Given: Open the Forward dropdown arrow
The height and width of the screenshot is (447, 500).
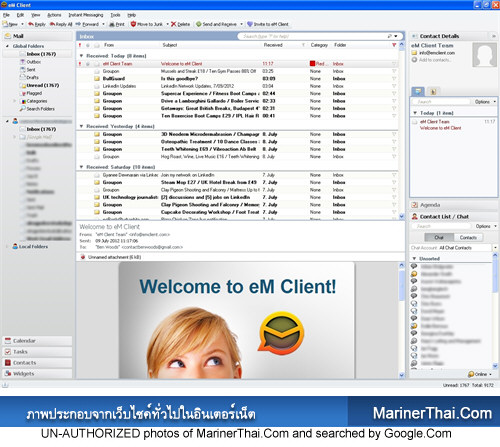Looking at the screenshot, I should coord(103,24).
